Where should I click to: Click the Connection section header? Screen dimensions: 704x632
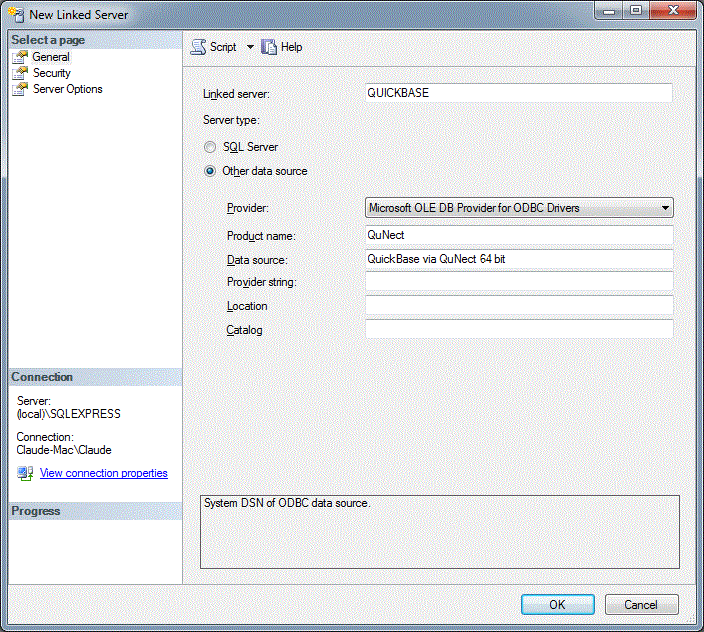(95, 377)
